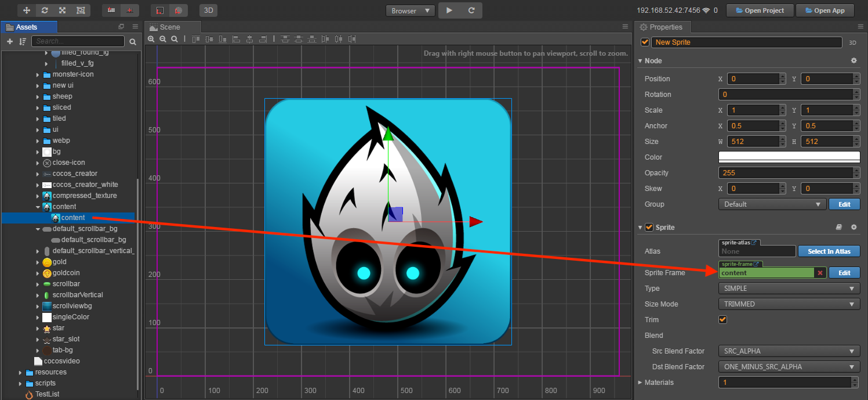Screen dimensions: 868x400
Task: Toggle the Trim checkbox
Action: (x=722, y=319)
